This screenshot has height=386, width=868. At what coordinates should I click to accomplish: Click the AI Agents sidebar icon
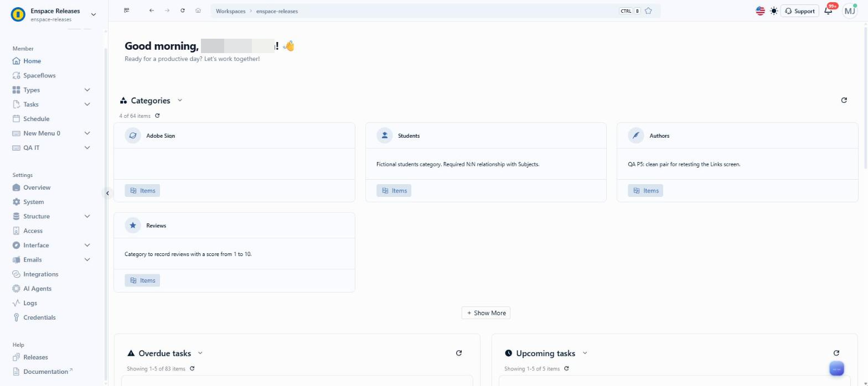tap(16, 288)
